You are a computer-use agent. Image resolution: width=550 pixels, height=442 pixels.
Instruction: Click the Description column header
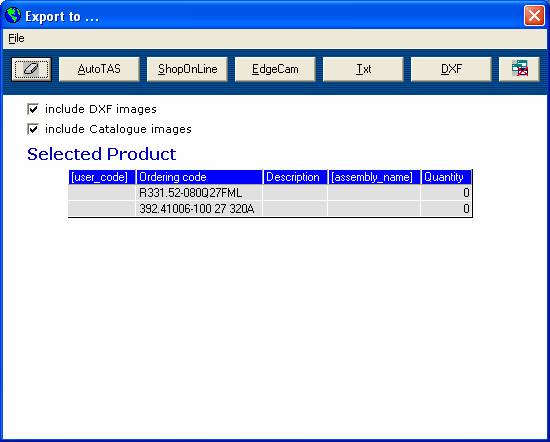[x=295, y=177]
